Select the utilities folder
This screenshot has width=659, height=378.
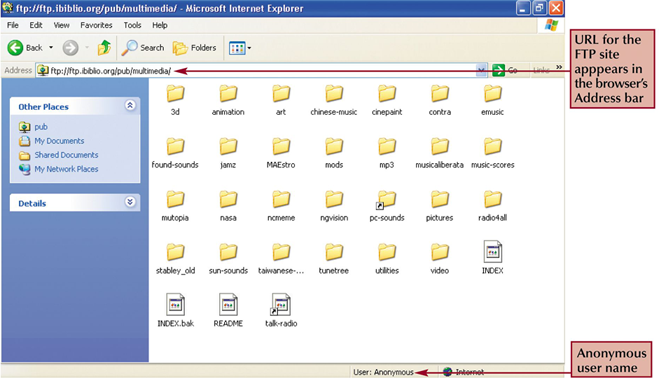(x=387, y=259)
